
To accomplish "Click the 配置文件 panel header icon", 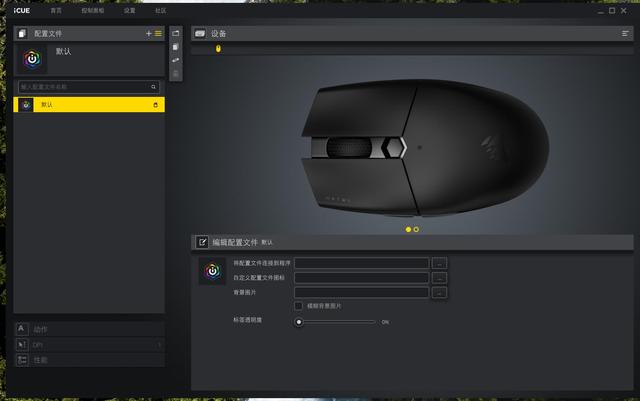I will [22, 33].
